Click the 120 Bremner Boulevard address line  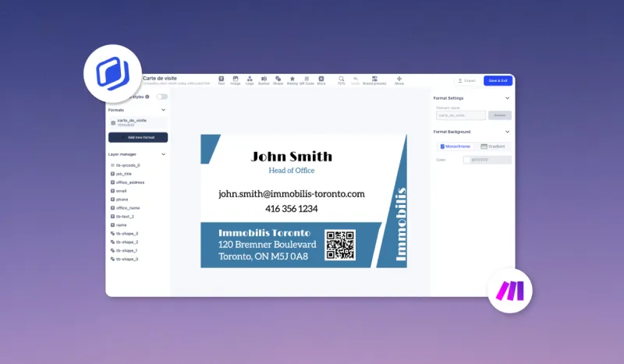pos(267,244)
